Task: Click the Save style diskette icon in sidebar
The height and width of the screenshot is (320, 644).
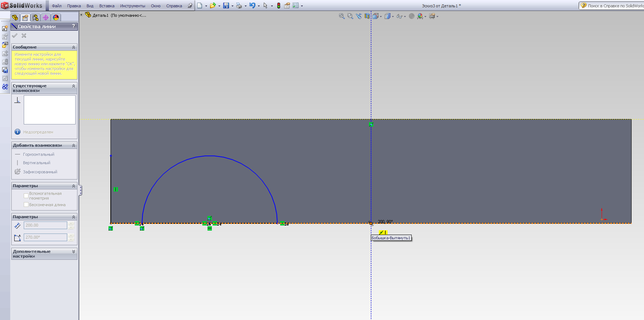Action: 5,70
